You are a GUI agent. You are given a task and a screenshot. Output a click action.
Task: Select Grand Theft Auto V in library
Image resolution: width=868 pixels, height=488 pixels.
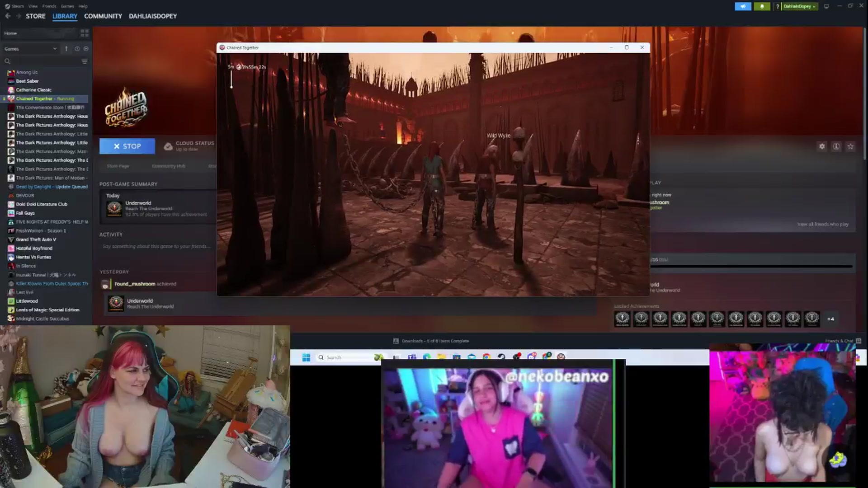pyautogui.click(x=36, y=239)
